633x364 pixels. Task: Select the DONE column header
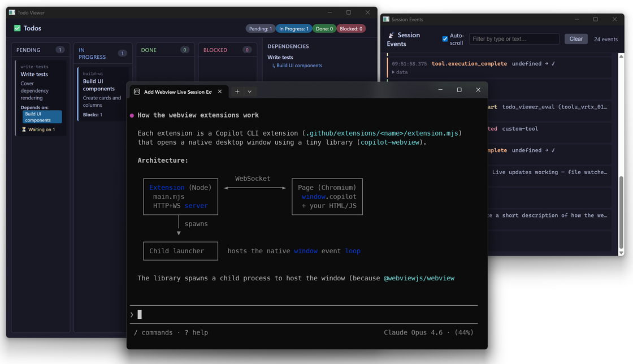point(165,50)
